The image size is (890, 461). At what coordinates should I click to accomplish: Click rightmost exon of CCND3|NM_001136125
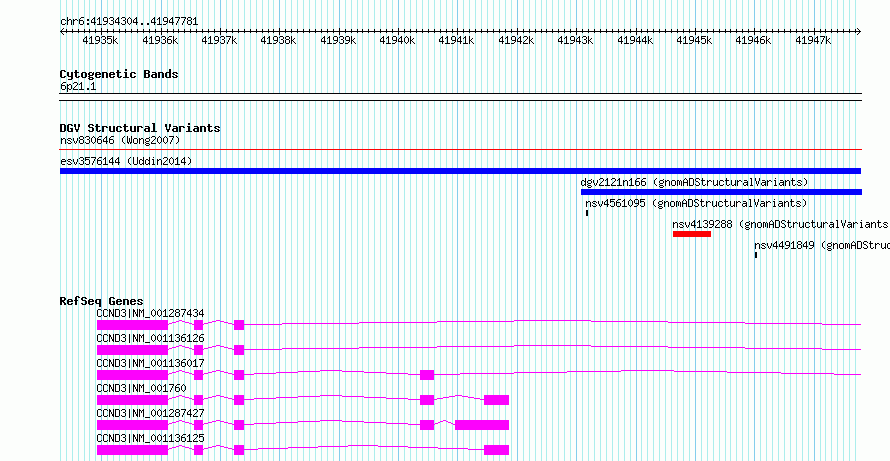[497, 450]
